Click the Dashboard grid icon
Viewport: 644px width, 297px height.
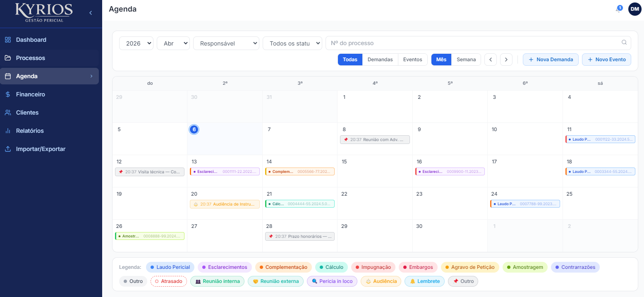tap(7, 40)
